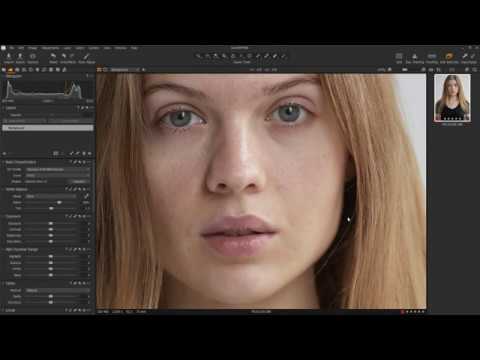The height and width of the screenshot is (360, 480).
Task: Open the Image menu
Action: pyautogui.click(x=33, y=48)
